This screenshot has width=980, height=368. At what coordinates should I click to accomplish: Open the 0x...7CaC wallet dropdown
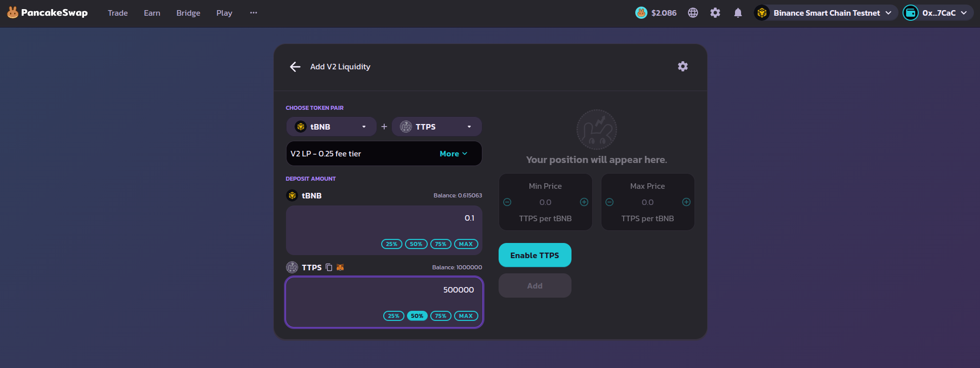938,13
